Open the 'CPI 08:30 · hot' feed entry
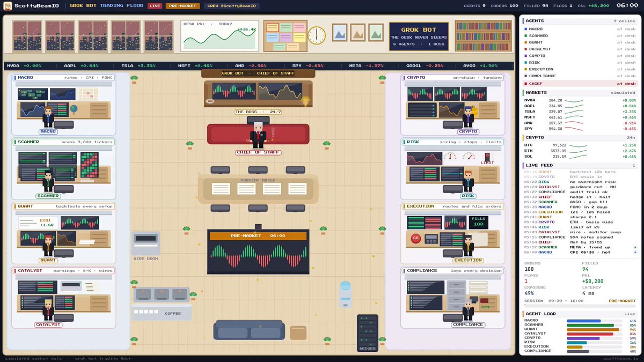 579,252
